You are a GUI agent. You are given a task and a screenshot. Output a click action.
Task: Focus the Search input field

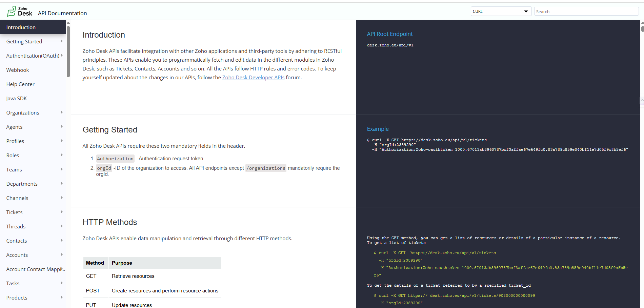point(586,12)
